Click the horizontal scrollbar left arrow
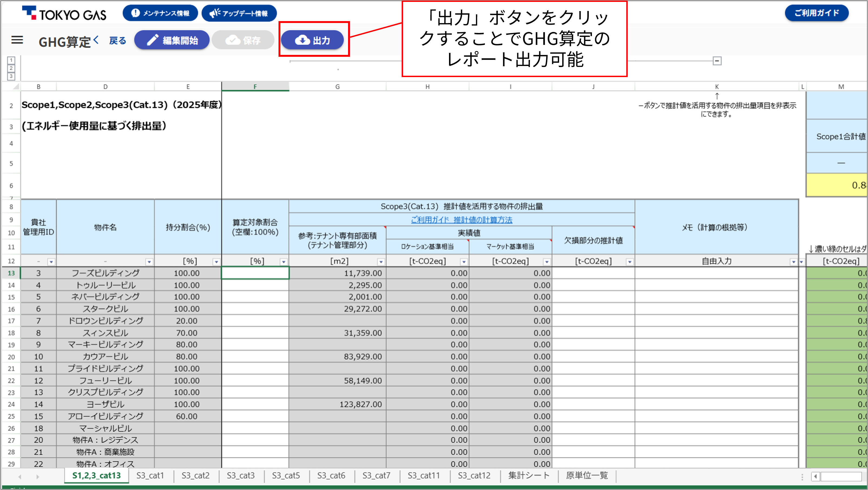The height and width of the screenshot is (490, 868). (816, 476)
